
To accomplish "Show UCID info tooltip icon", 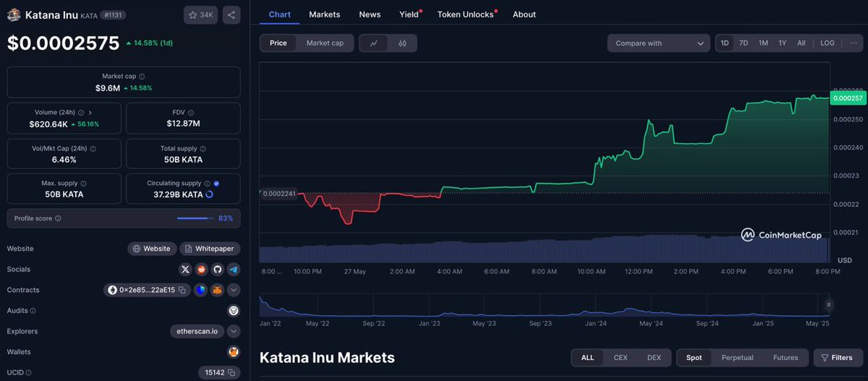I will pyautogui.click(x=30, y=372).
